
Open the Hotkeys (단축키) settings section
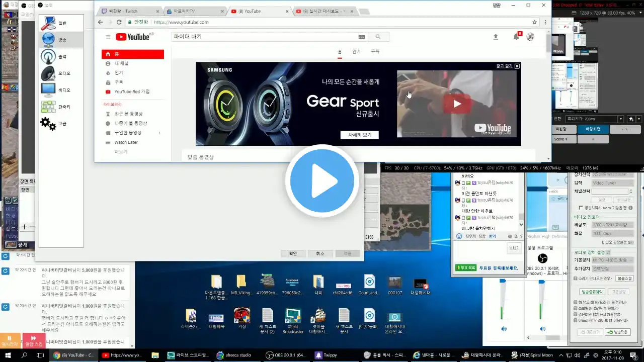[x=60, y=107]
